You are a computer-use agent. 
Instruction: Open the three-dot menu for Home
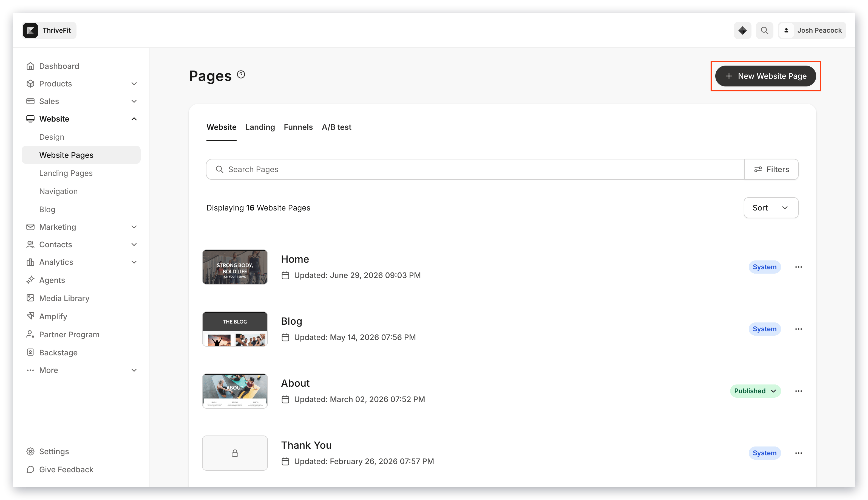click(798, 267)
